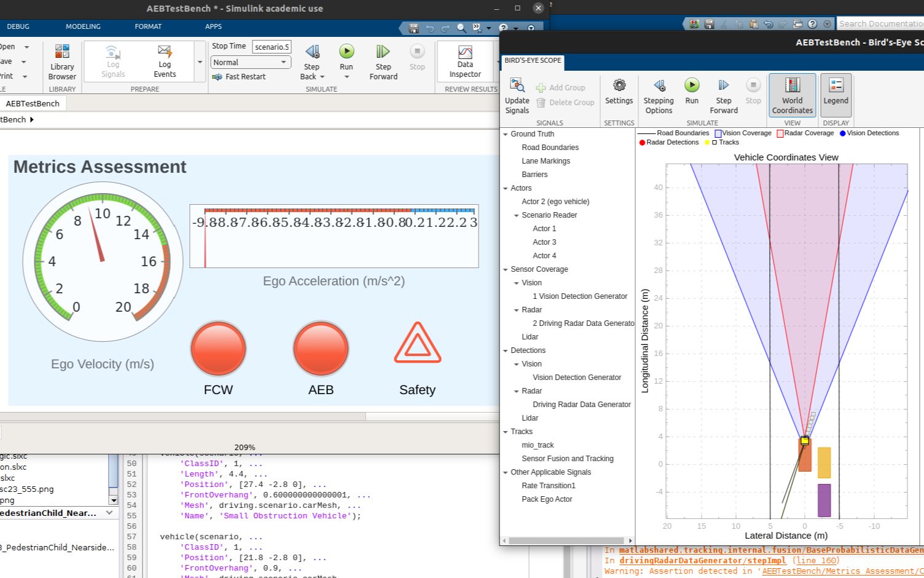Viewport: 924px width, 578px height.
Task: Click the red AEB lamp indicator
Action: [x=321, y=348]
